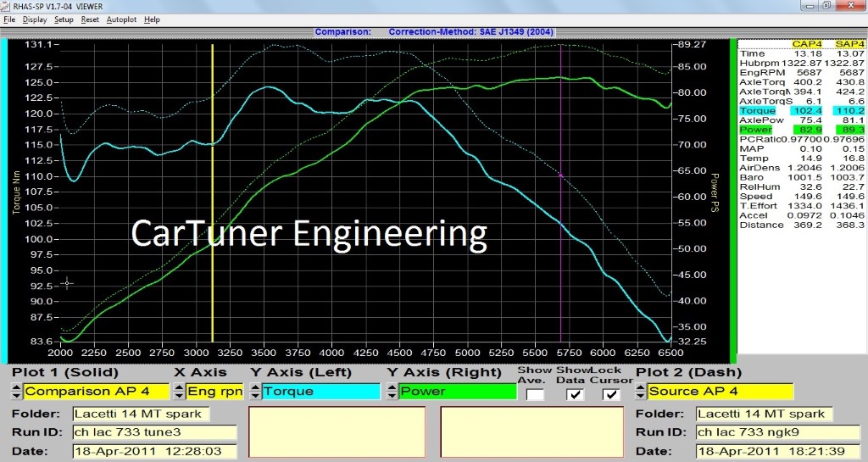Click the Reset menu item
Screen dimensions: 868x462
pyautogui.click(x=90, y=19)
